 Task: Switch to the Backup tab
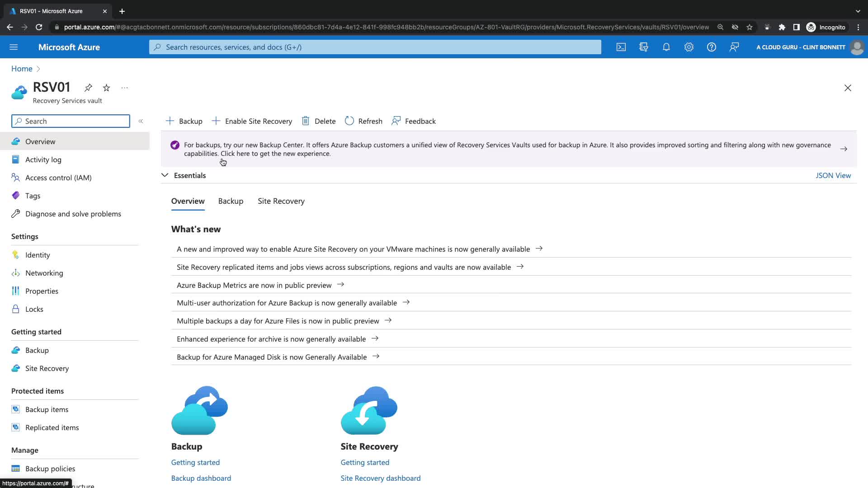[x=231, y=201]
